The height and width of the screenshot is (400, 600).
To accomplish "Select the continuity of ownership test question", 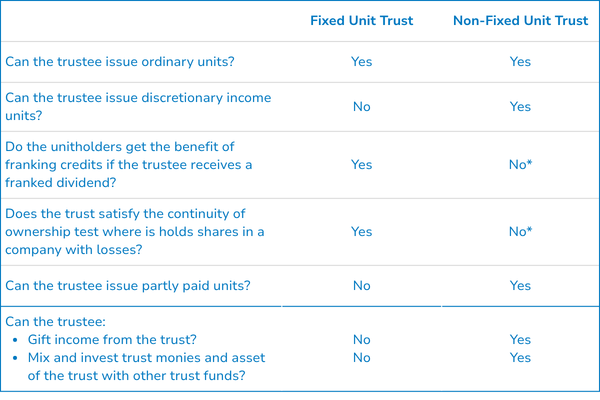I will pos(134,232).
